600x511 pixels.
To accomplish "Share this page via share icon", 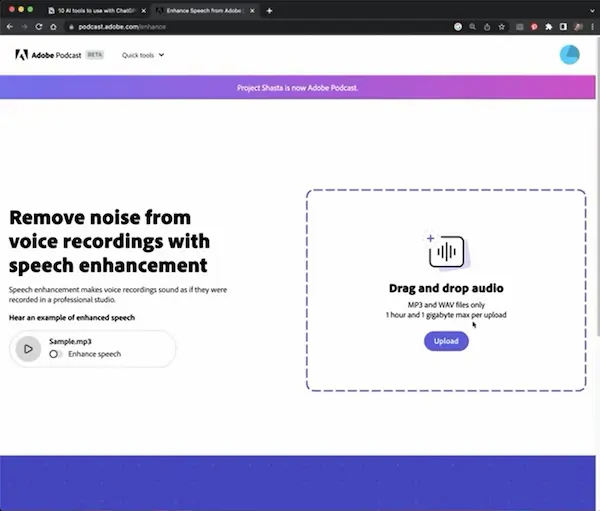I will pos(487,27).
